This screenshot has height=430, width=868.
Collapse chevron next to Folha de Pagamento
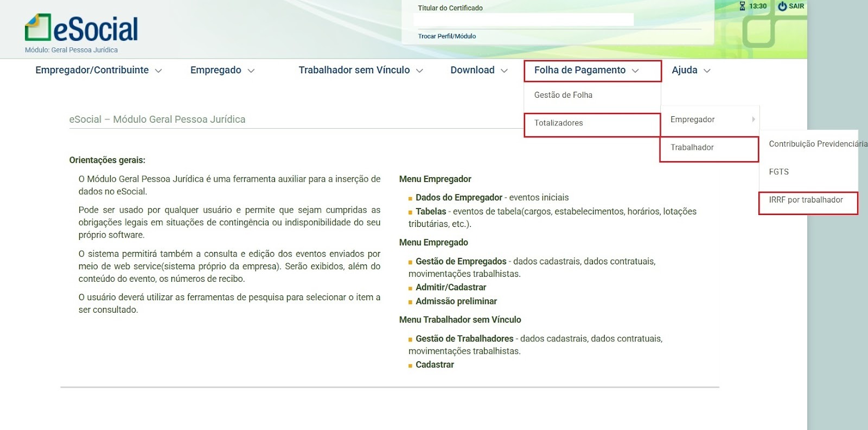635,71
